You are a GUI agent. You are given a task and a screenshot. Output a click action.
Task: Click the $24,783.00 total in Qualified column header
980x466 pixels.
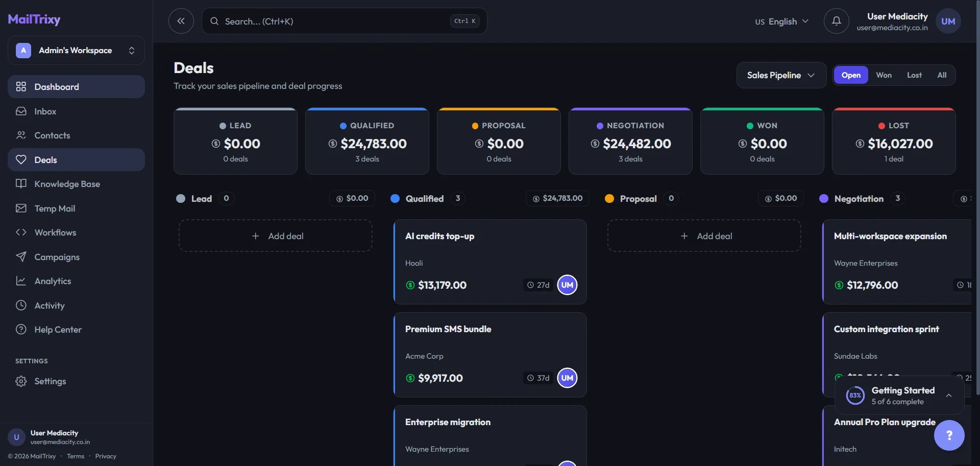point(557,198)
